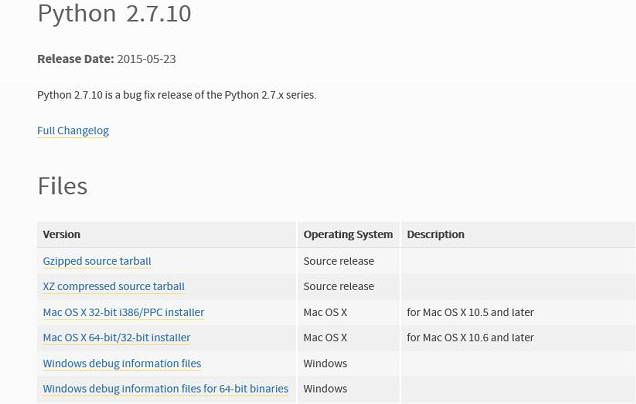Image resolution: width=636 pixels, height=404 pixels.
Task: Get Windows debug information files for 64-bit binaries
Action: click(x=165, y=389)
